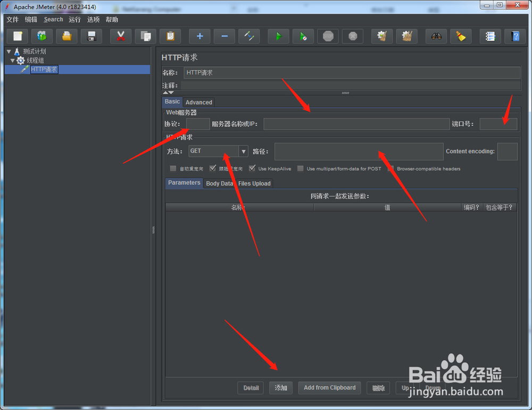
Task: Open the Body Data tab
Action: click(x=220, y=183)
